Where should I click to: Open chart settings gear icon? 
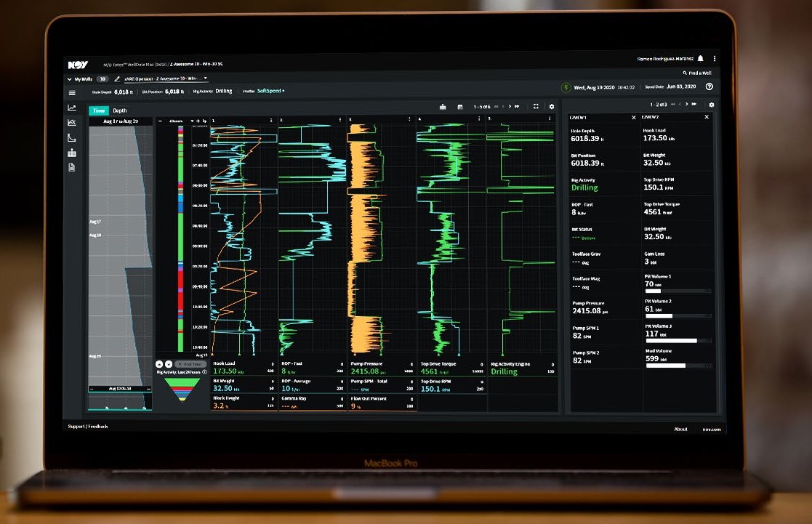click(x=551, y=106)
